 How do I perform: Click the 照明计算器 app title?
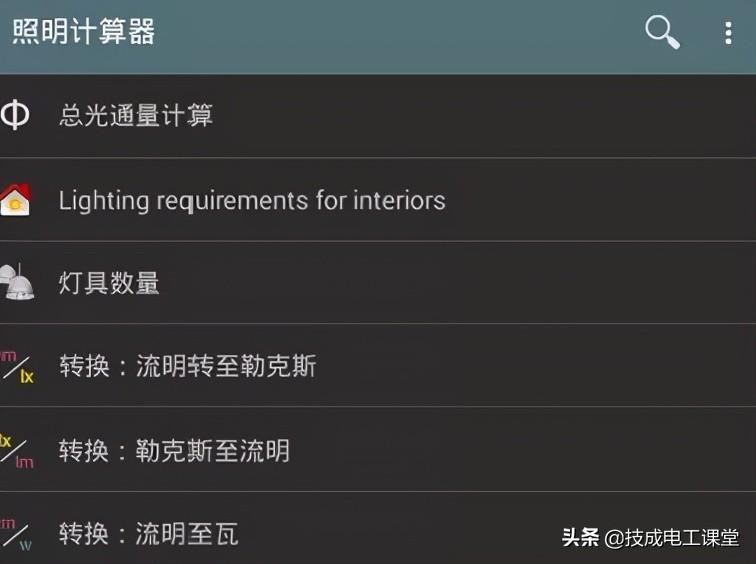pyautogui.click(x=84, y=32)
